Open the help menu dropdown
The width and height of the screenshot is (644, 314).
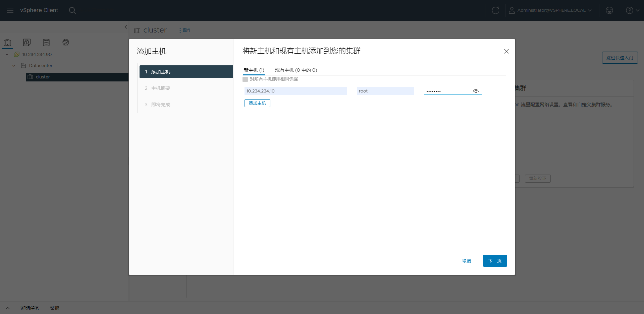click(x=632, y=10)
